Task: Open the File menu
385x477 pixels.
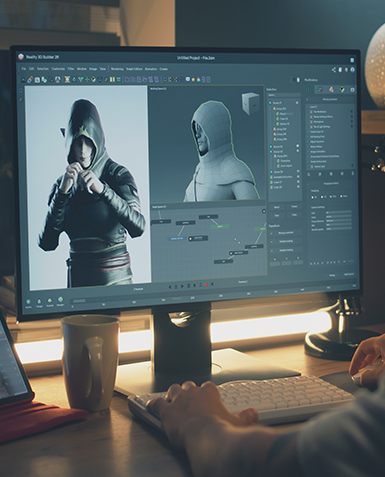Action: click(24, 69)
